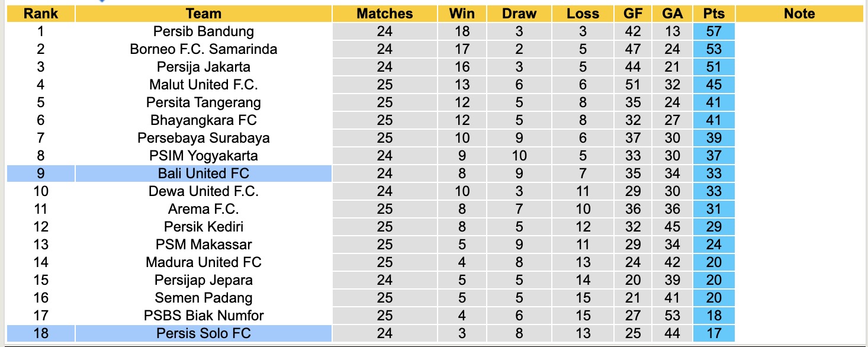Click the Rank column header
This screenshot has height=347, width=868.
[40, 14]
